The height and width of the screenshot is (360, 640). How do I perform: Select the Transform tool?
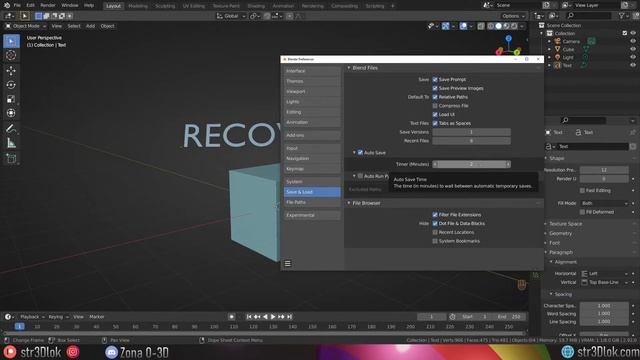click(x=11, y=113)
